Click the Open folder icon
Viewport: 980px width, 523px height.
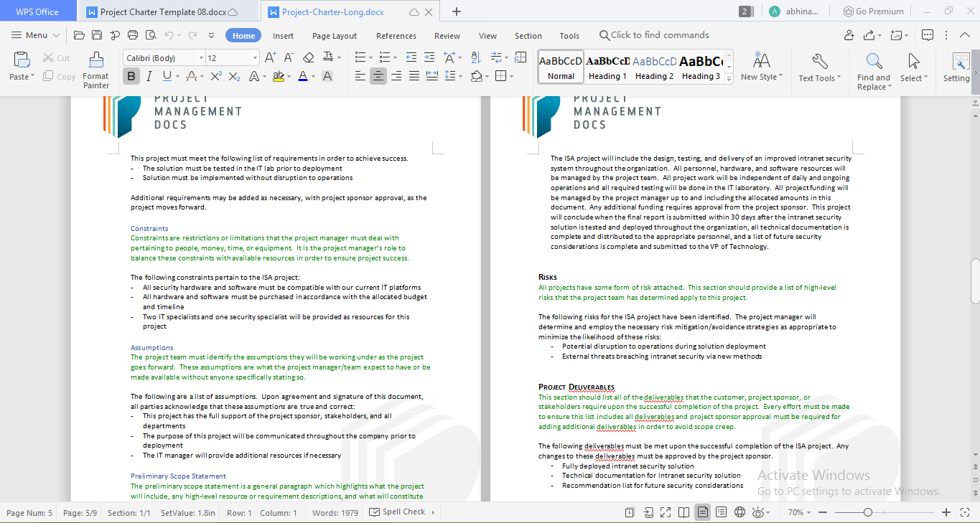[x=79, y=35]
